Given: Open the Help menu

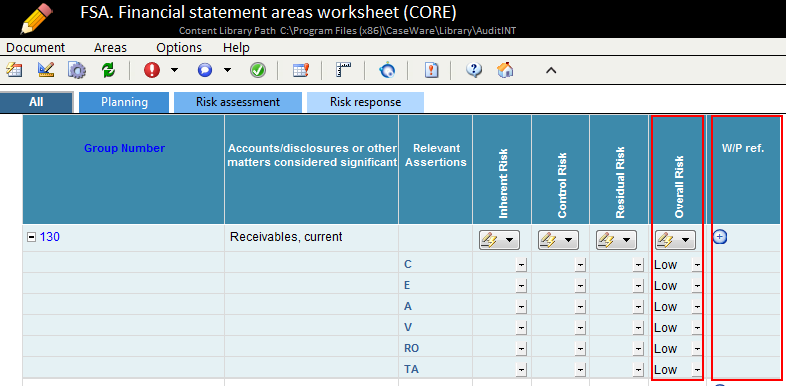Looking at the screenshot, I should point(236,48).
